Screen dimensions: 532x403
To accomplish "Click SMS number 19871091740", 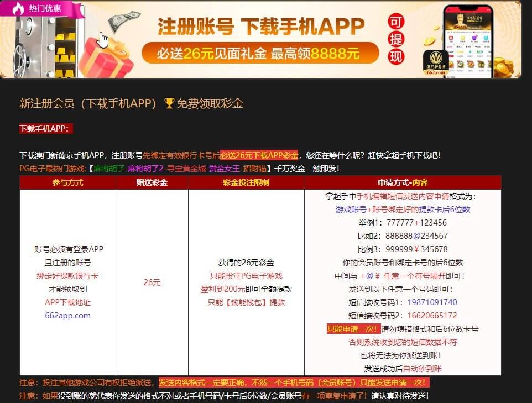I will (x=432, y=302).
